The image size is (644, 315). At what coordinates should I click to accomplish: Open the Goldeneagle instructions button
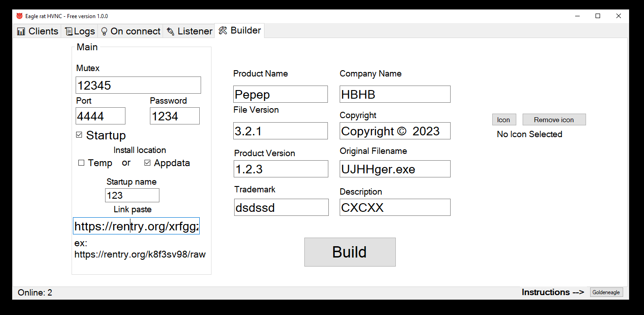(x=606, y=292)
